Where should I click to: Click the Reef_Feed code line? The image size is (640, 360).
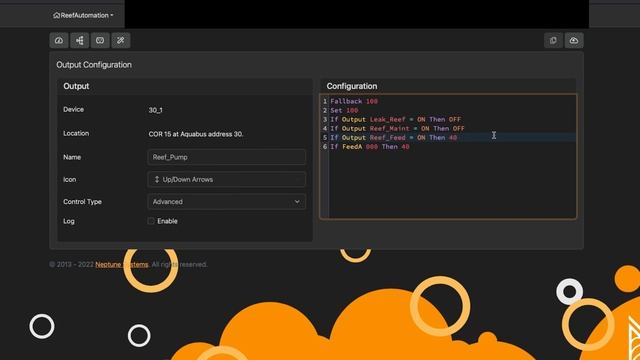point(393,138)
